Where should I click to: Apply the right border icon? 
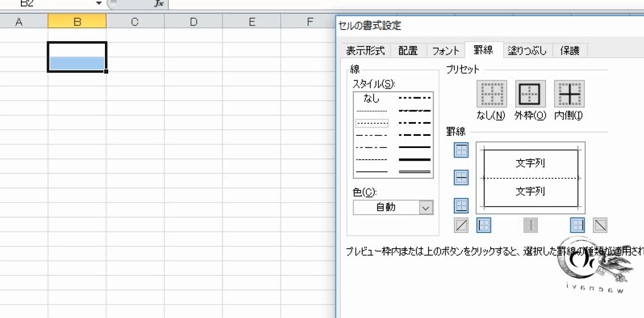(x=576, y=224)
